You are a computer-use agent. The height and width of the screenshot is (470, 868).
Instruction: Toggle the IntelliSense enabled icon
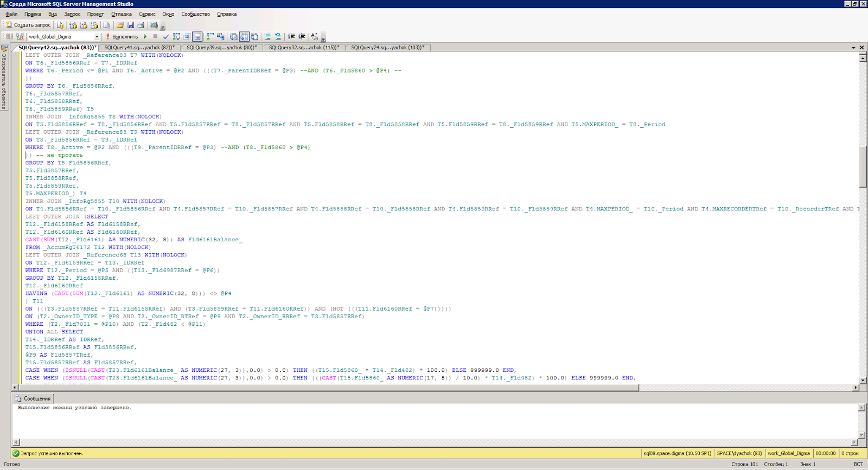(x=197, y=37)
